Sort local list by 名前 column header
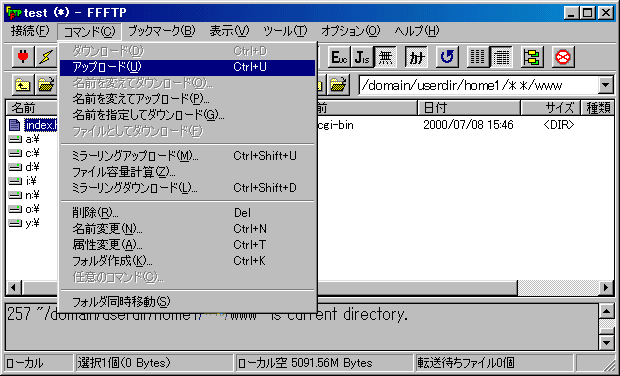 (x=32, y=108)
